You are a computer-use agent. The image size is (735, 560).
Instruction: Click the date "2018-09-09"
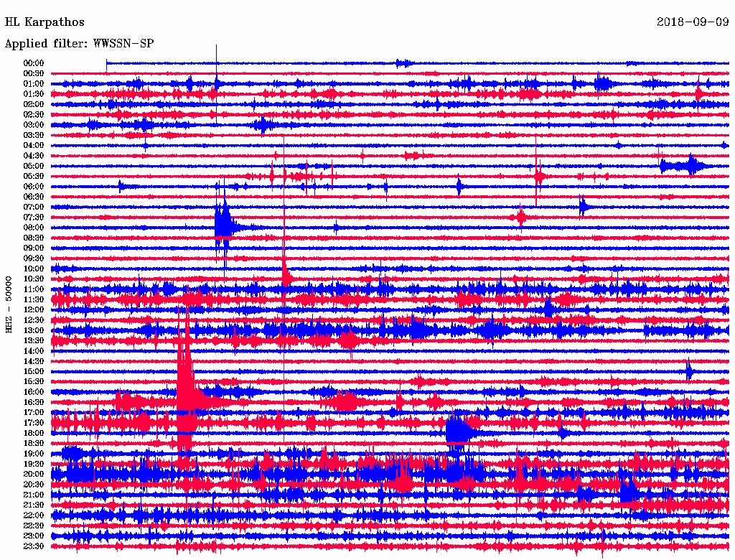[x=693, y=22]
